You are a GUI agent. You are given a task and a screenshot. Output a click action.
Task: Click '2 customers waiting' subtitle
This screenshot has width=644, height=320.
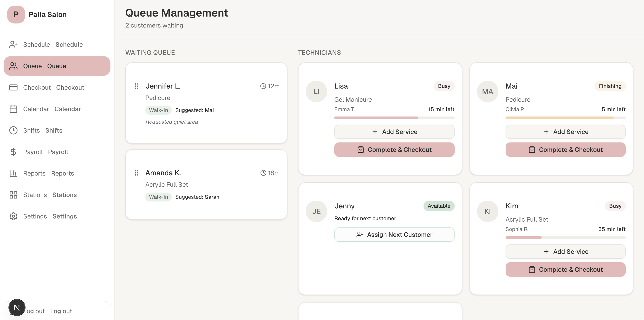point(154,25)
